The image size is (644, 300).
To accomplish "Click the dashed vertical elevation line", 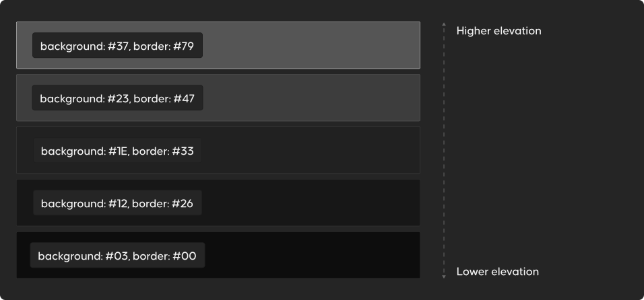I will 443,151.
